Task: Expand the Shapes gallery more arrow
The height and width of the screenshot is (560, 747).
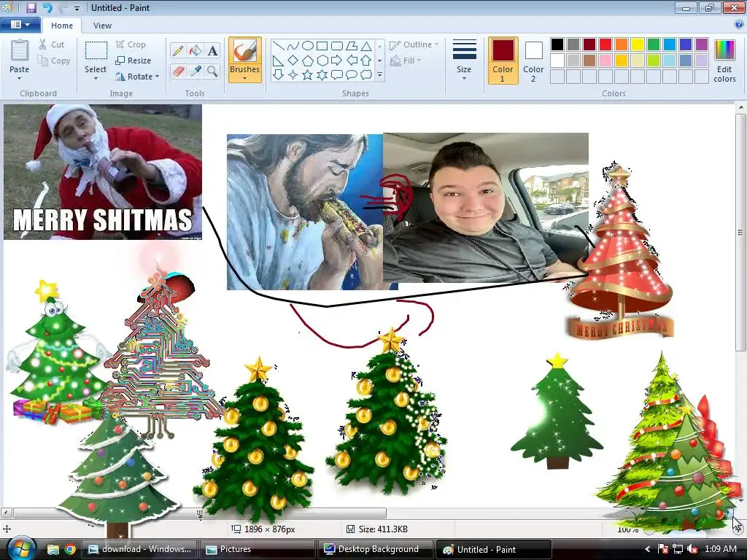Action: coord(379,75)
